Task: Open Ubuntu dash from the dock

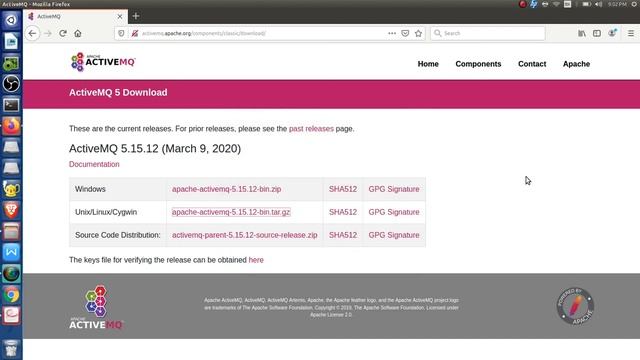Action: [x=11, y=20]
